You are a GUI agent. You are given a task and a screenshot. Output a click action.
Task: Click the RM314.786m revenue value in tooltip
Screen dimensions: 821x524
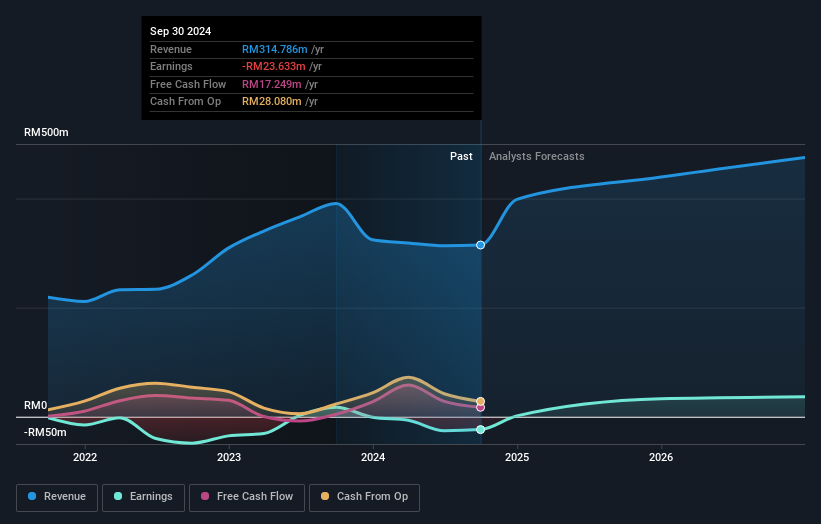click(x=274, y=49)
